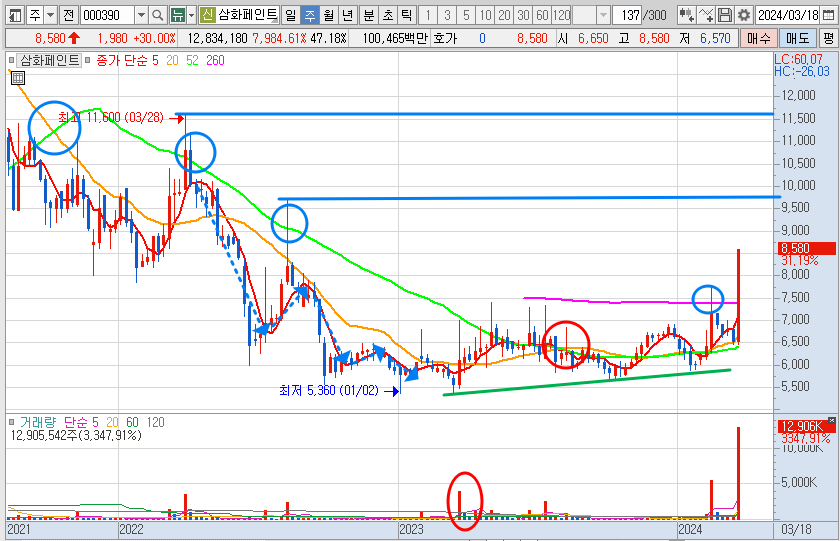Choose interval 120 button
840x541 pixels.
(561, 15)
